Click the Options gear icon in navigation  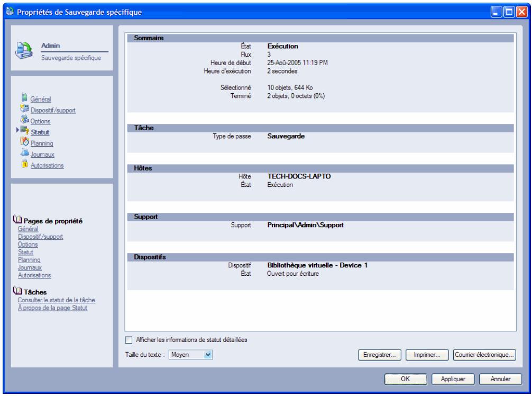[24, 120]
